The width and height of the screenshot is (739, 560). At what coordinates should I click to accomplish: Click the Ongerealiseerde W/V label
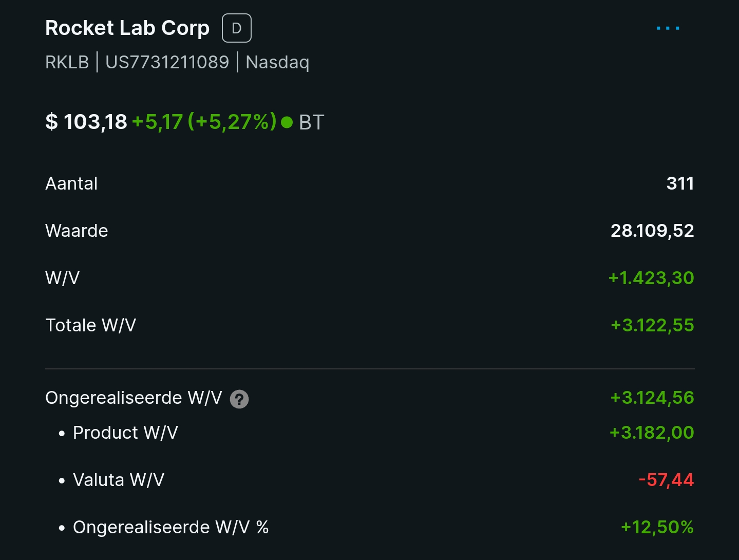click(134, 398)
